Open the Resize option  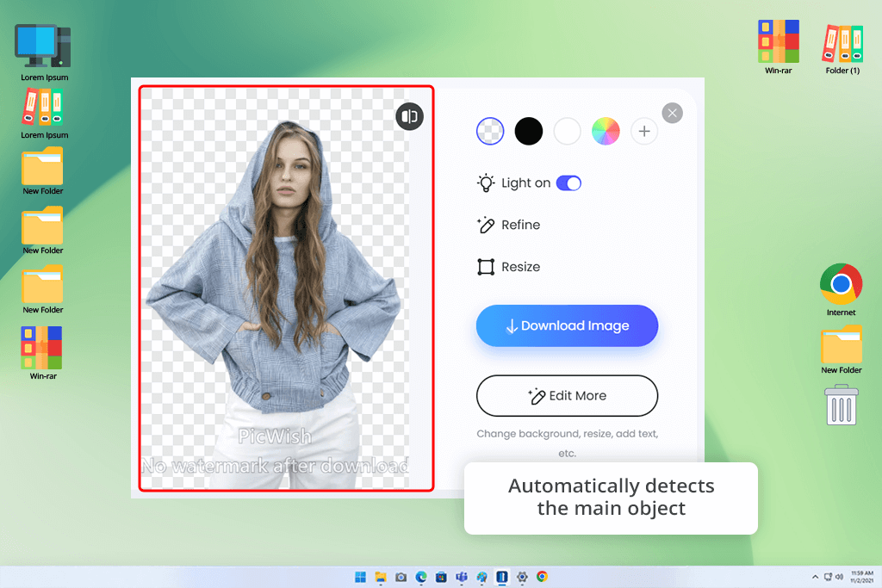pyautogui.click(x=508, y=267)
